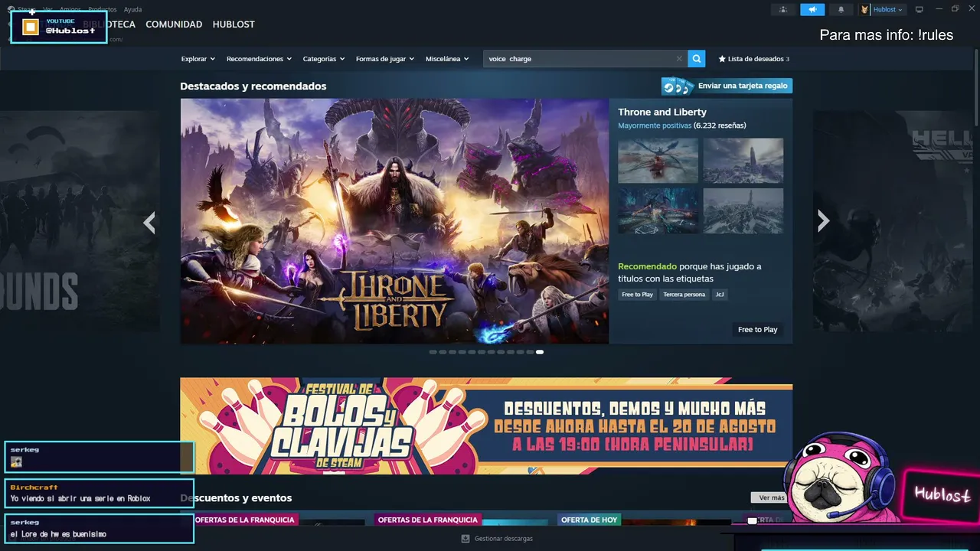The width and height of the screenshot is (980, 551).
Task: Click the Mayormente positivas reviews link
Action: pos(655,126)
